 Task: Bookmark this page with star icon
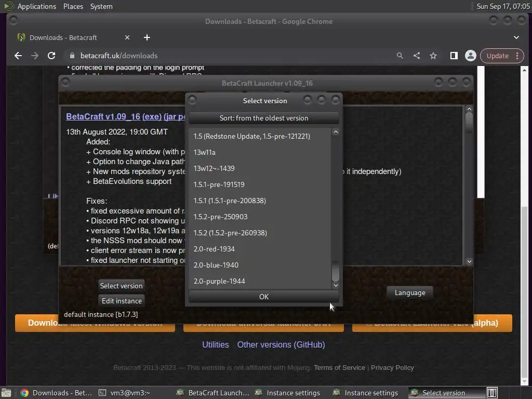433,56
